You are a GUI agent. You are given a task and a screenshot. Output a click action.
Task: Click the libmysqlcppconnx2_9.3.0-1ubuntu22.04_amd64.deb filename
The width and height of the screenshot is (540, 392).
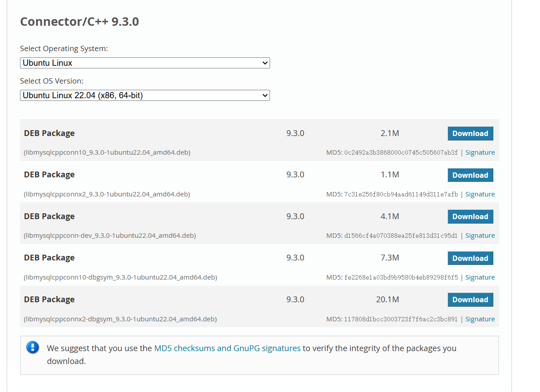click(x=107, y=194)
